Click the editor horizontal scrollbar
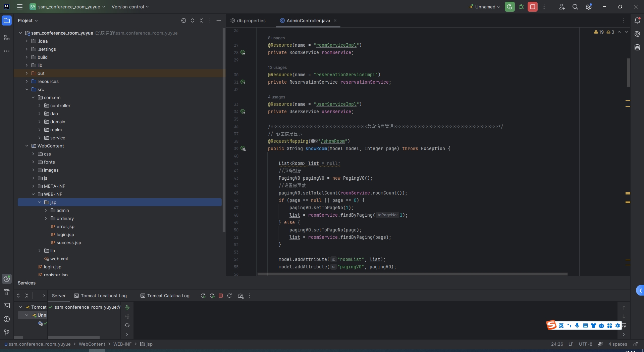The height and width of the screenshot is (352, 644). (412, 274)
